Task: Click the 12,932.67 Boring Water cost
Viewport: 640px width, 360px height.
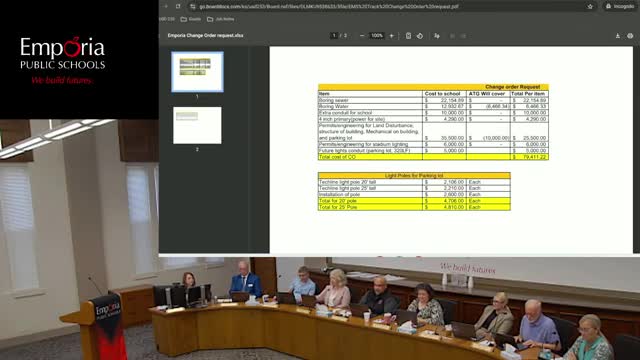Action: point(452,106)
